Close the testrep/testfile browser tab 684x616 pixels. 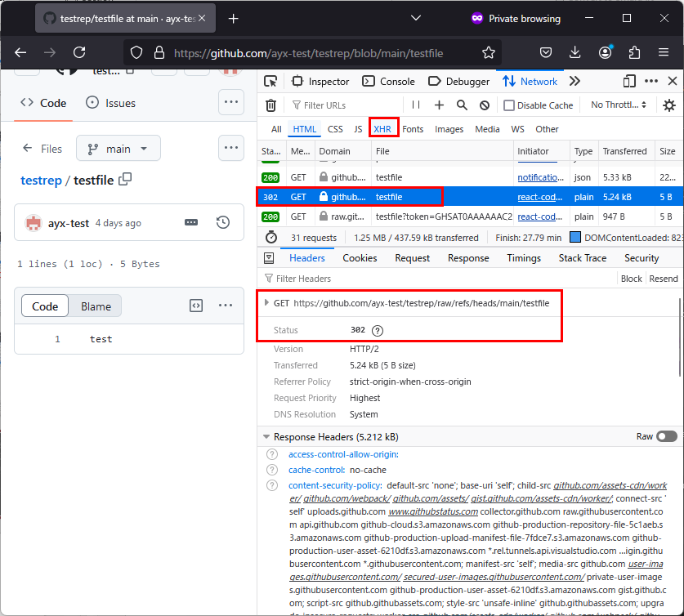[x=202, y=18]
